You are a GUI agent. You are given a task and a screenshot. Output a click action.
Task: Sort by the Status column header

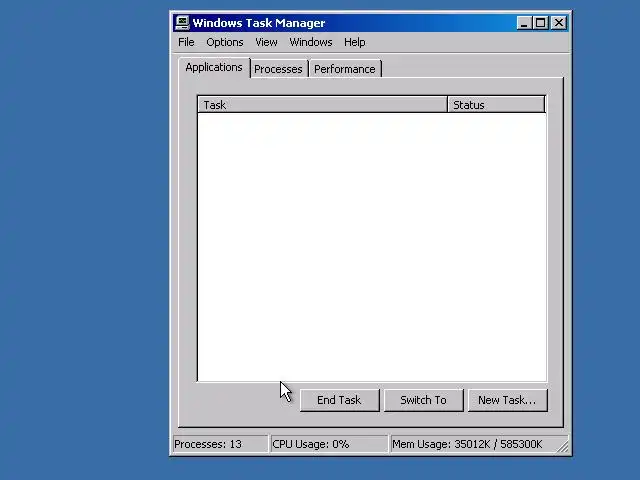[x=496, y=105]
